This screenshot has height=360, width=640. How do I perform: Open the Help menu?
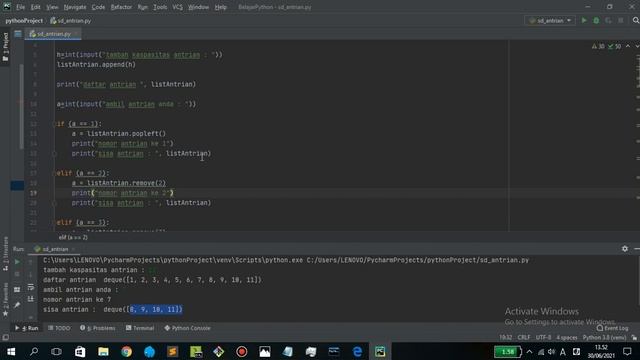[x=220, y=7]
